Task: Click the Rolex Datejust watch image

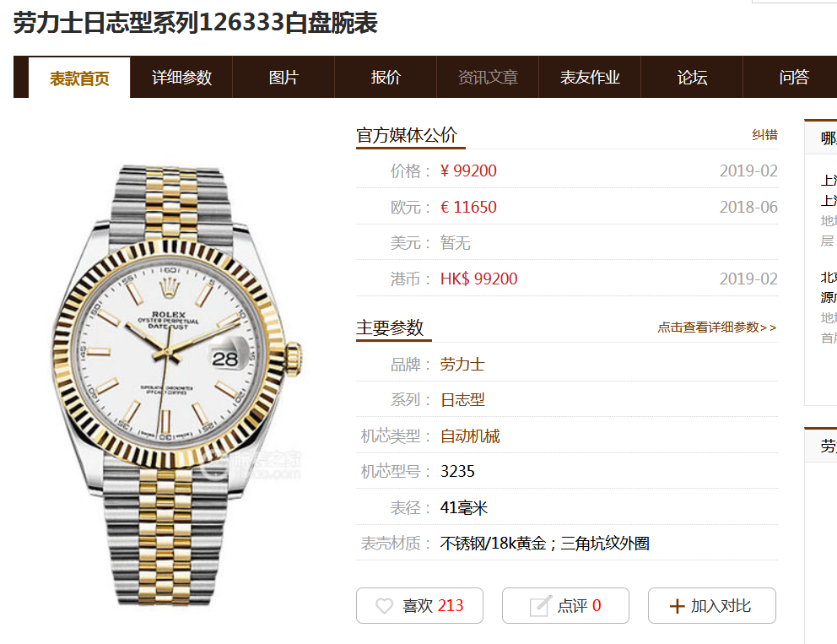Action: [178, 386]
